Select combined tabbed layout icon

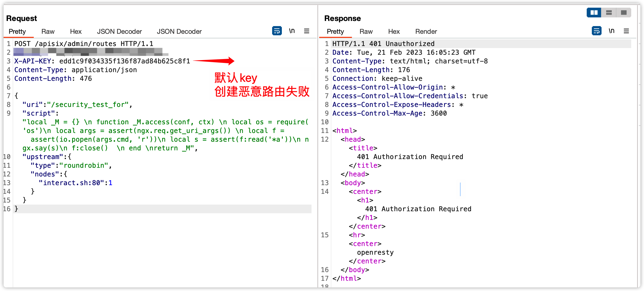tap(624, 12)
